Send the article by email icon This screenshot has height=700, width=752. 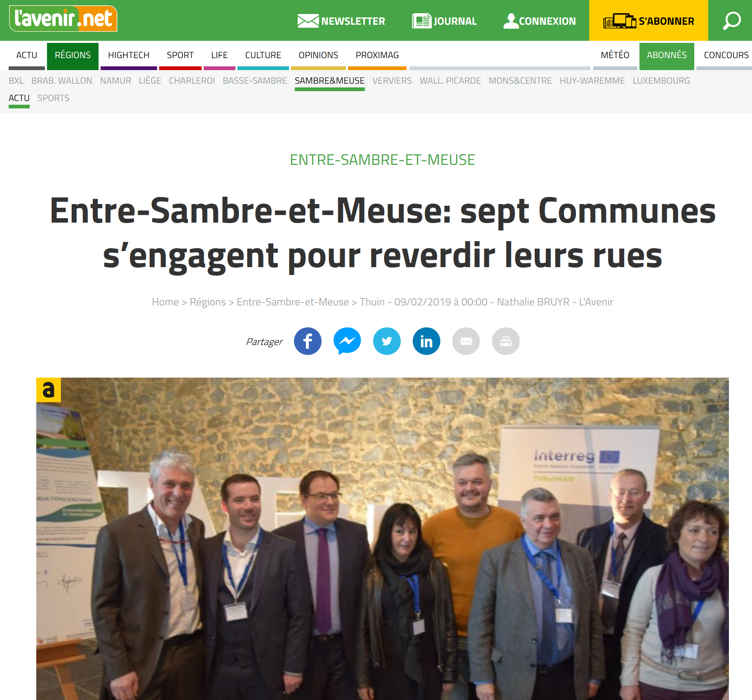point(466,341)
